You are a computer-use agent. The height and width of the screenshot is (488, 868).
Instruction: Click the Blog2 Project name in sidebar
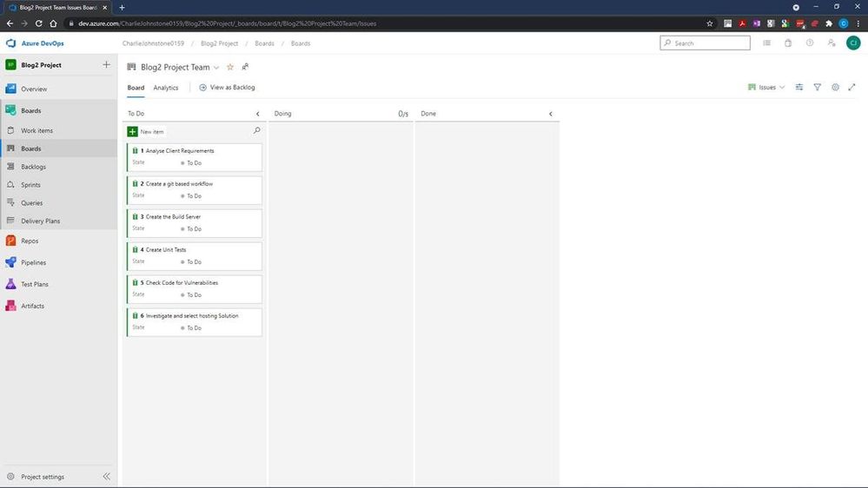41,65
